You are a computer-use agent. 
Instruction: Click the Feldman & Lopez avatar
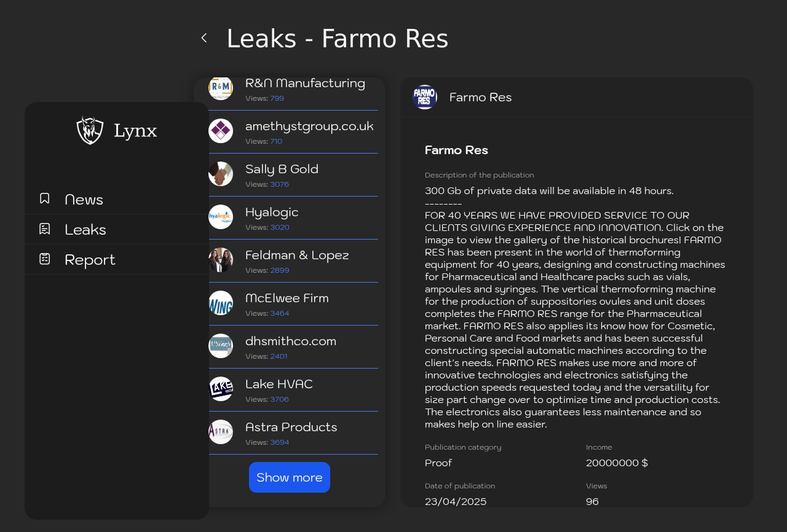[221, 260]
